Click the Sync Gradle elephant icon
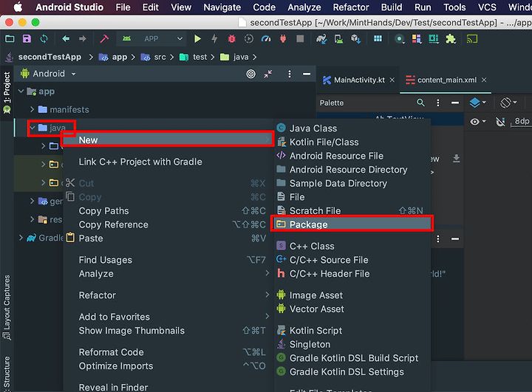 pos(321,38)
